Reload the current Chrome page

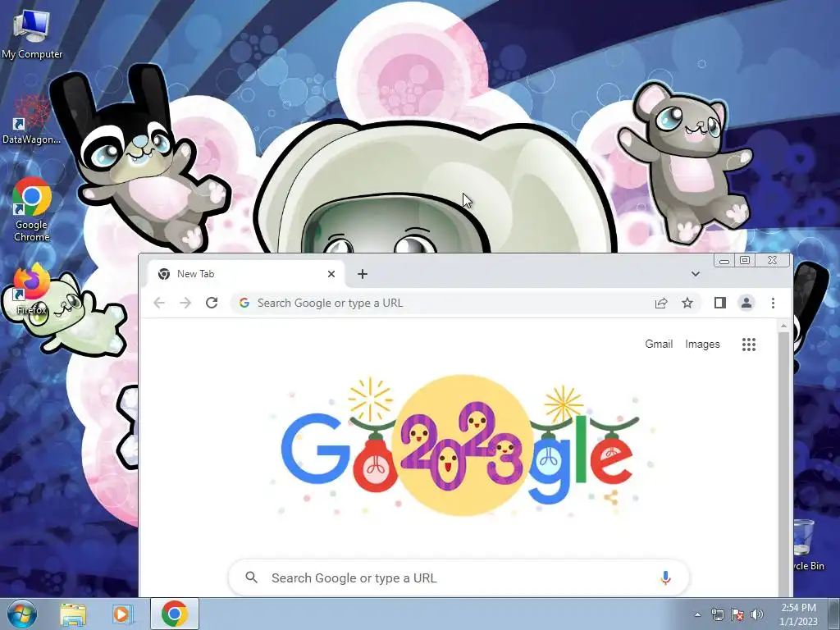pos(212,304)
